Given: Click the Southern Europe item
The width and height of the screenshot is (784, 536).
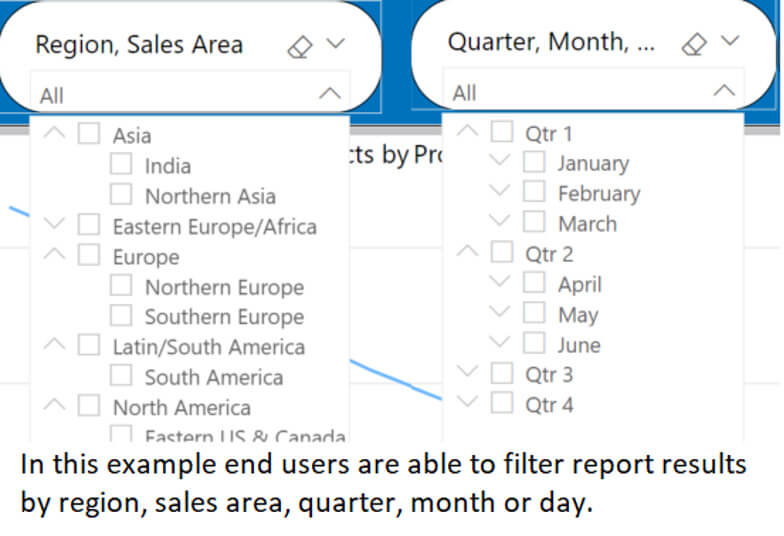Looking at the screenshot, I should pos(224,317).
